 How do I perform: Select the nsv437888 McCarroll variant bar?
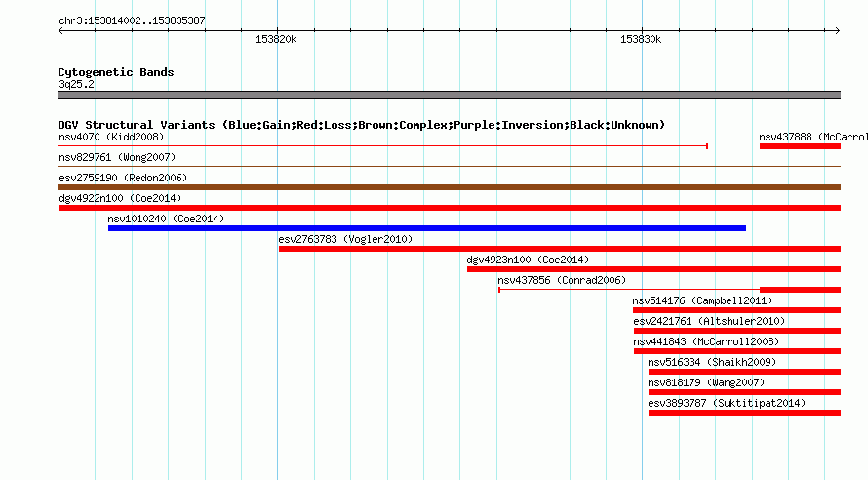[x=800, y=146]
